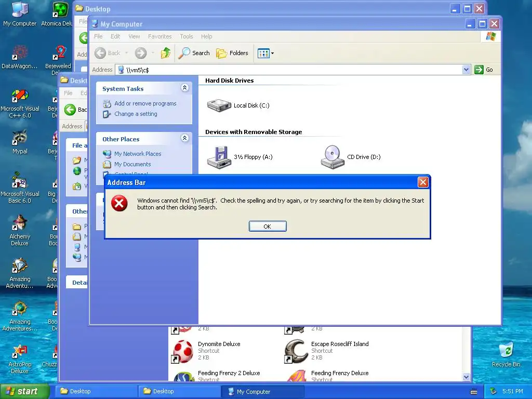Open the File menu in My Computer

(98, 36)
